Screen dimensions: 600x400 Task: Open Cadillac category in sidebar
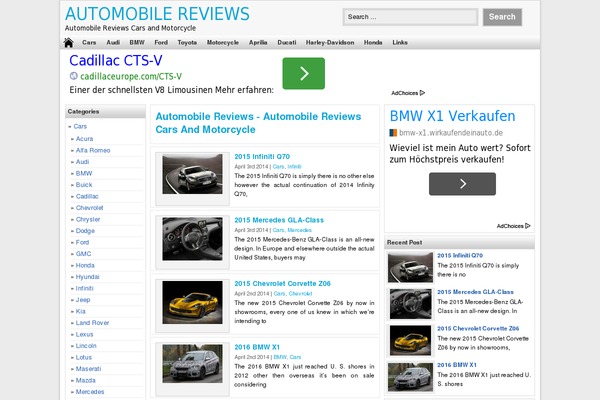tap(87, 196)
